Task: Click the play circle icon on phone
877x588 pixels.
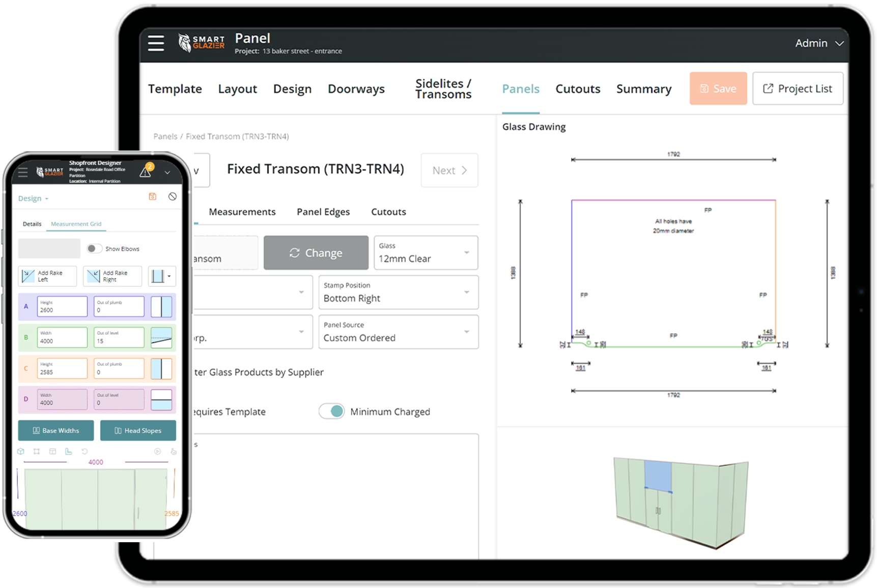Action: point(157,451)
